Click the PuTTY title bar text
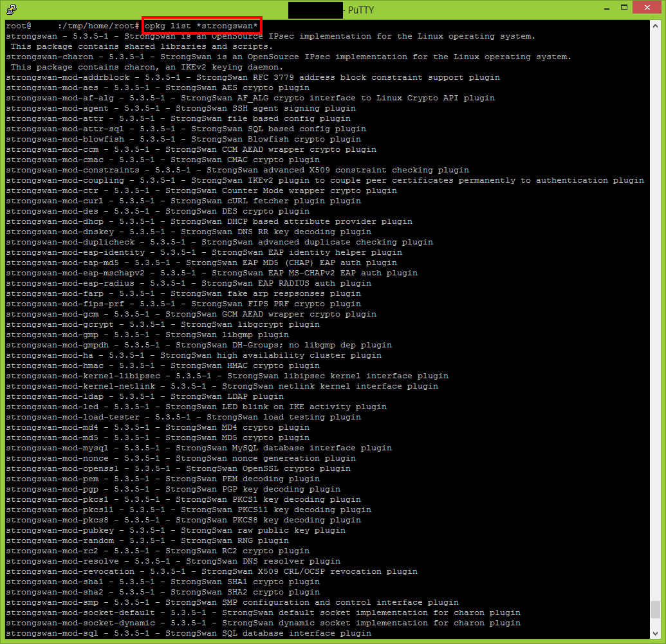 361,10
